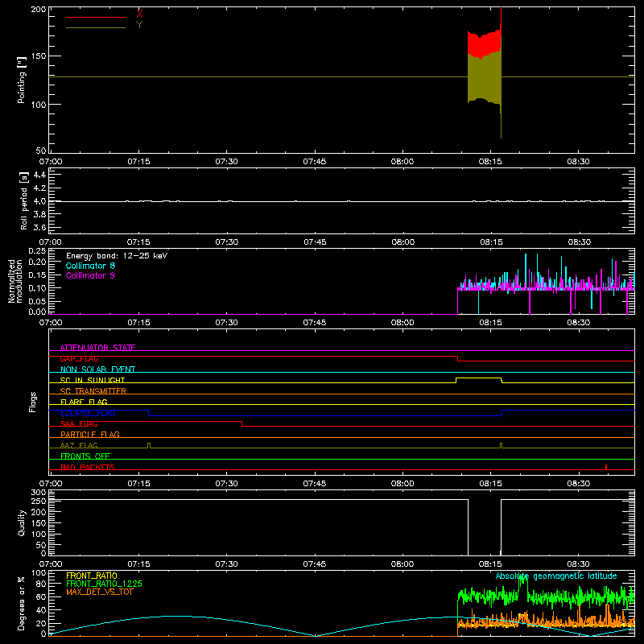
Task: Click the SC_TRANSMITTER flag label
Action: coord(93,391)
